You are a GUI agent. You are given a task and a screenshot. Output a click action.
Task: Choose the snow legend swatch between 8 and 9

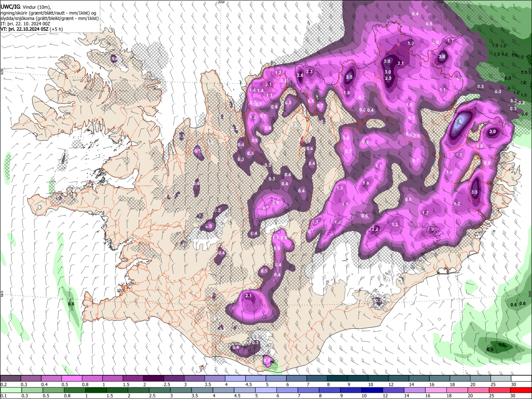coord(337,379)
